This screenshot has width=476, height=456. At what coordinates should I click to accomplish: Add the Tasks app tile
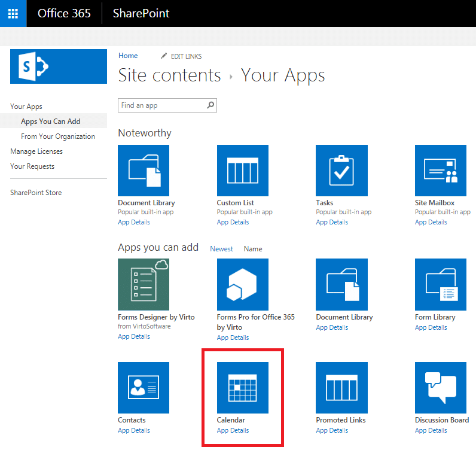(341, 171)
